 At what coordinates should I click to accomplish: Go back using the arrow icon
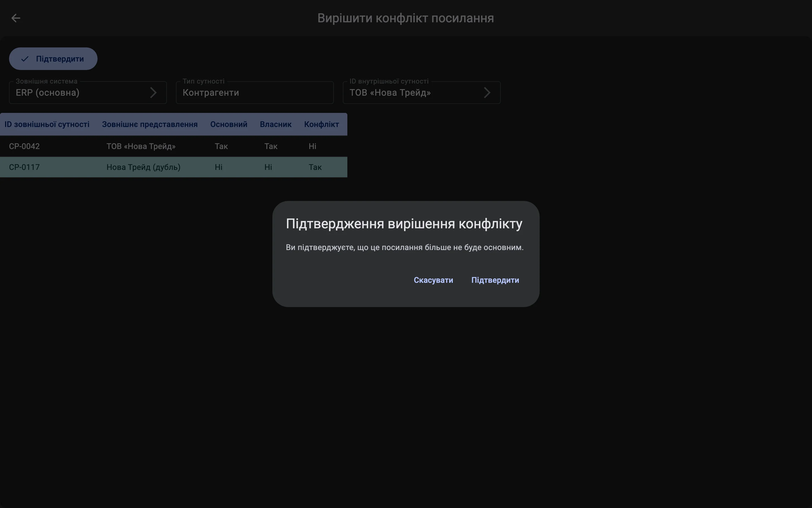(16, 18)
